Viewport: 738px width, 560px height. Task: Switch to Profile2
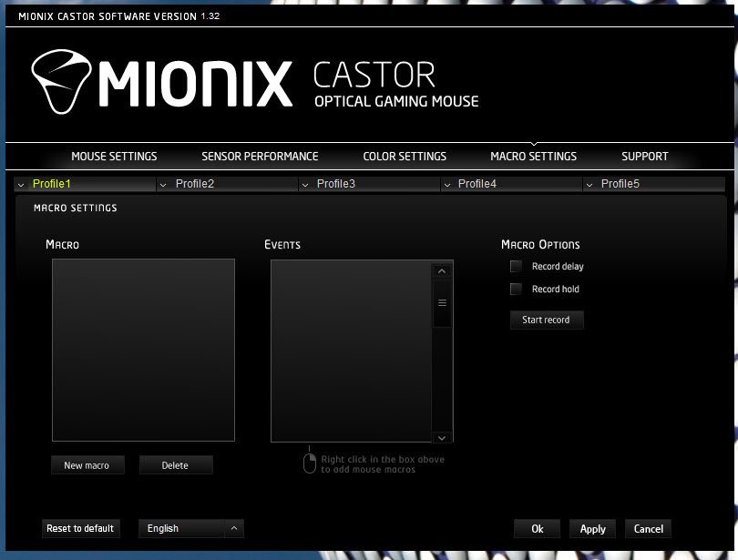click(228, 184)
